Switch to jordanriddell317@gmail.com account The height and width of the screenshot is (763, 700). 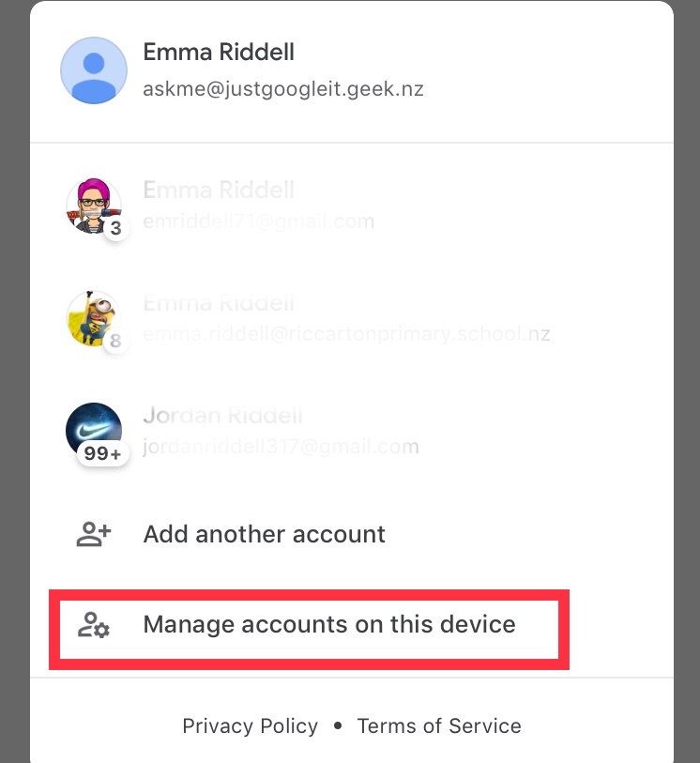[352, 431]
